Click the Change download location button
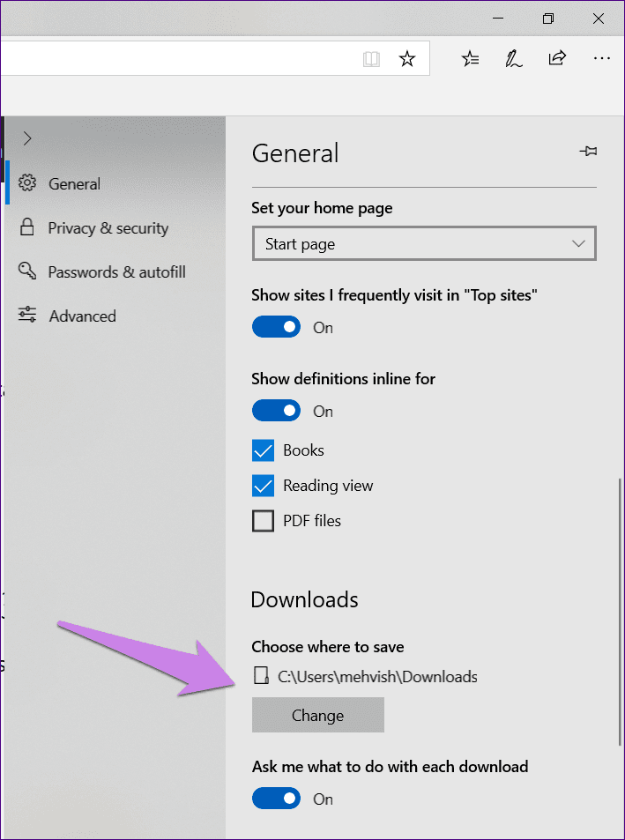This screenshot has height=840, width=625. (x=318, y=715)
